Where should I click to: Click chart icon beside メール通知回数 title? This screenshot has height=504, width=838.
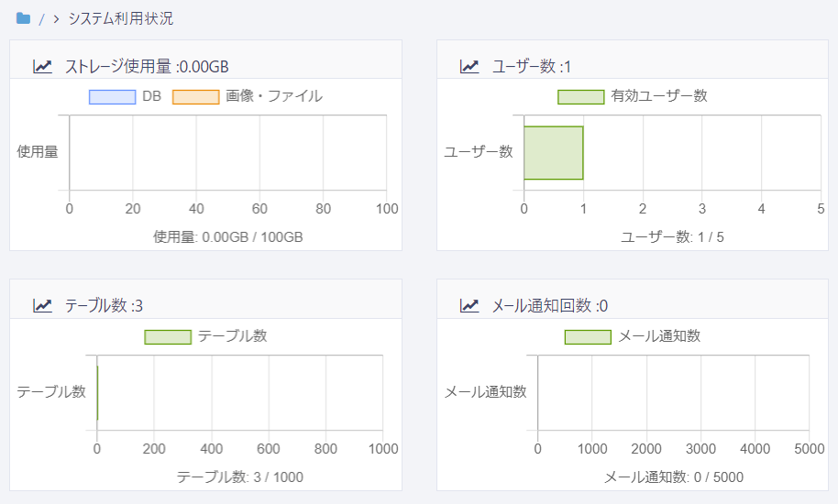pos(469,305)
